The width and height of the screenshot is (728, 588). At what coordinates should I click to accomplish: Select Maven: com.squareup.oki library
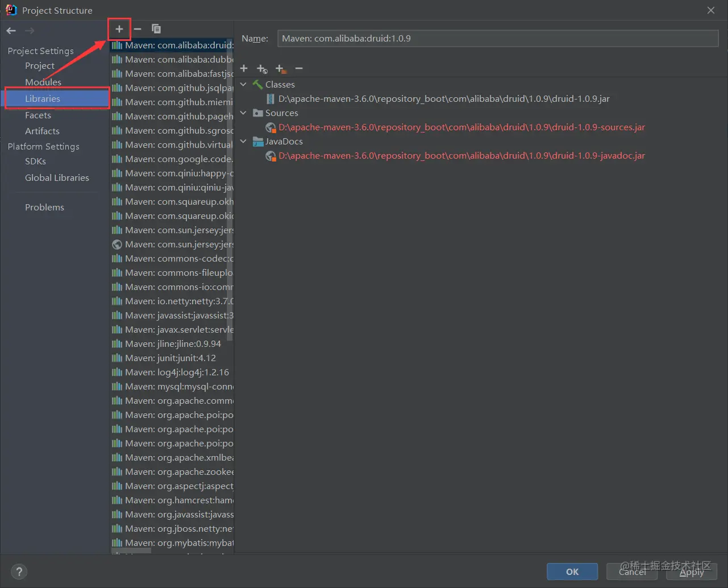[x=172, y=216]
